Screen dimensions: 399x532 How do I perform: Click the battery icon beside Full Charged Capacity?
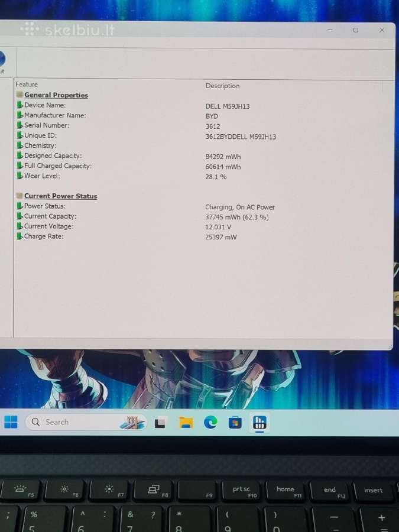(x=20, y=166)
